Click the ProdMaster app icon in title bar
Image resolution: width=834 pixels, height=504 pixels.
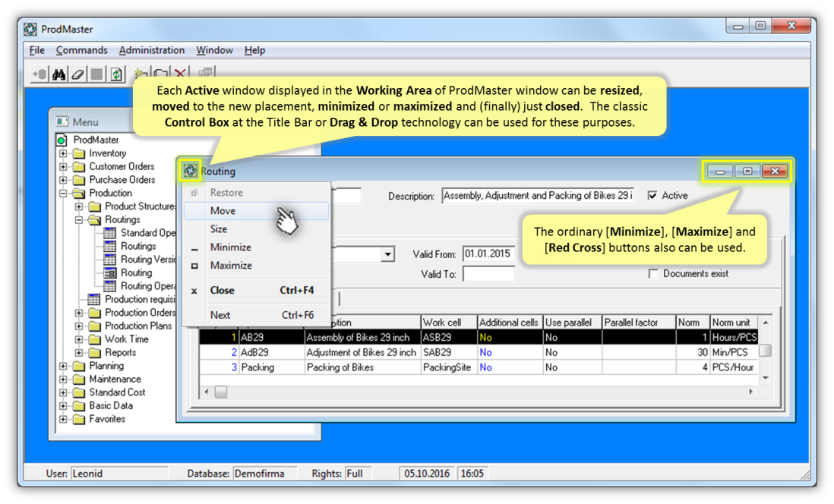click(31, 30)
